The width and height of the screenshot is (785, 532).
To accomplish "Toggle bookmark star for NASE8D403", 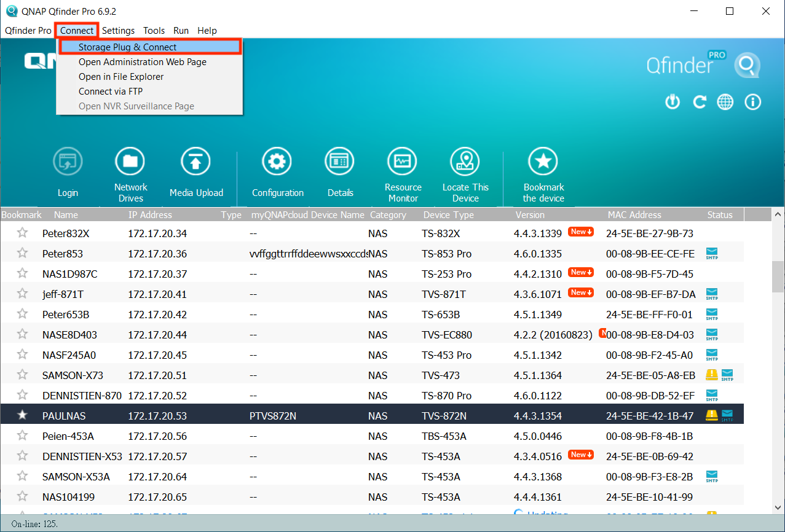I will tap(22, 334).
